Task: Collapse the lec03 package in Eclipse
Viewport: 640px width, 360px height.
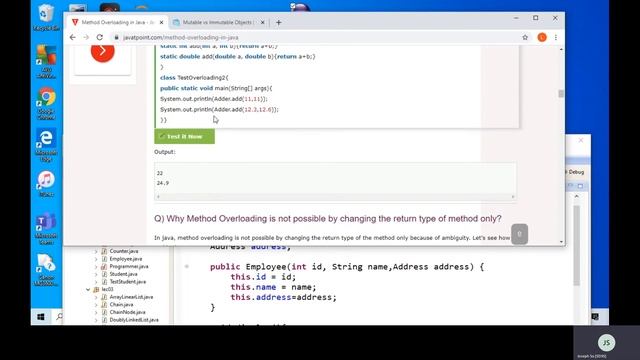Action: point(88,289)
